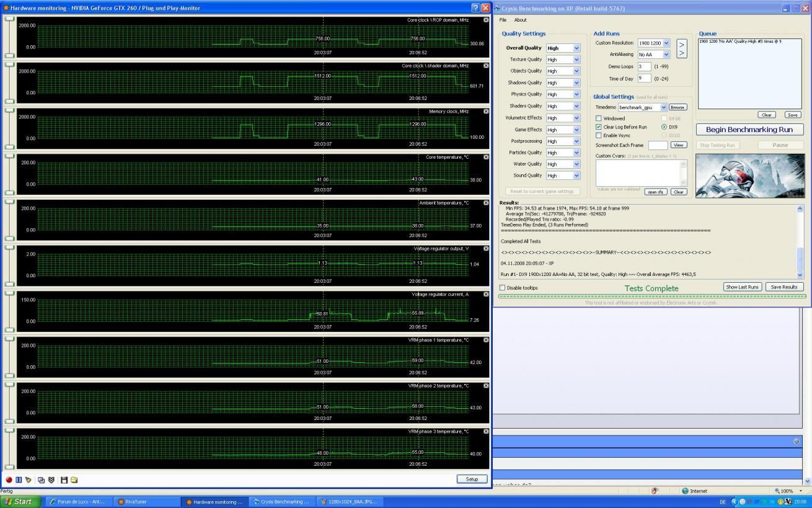
Task: Select the DX9 radio button
Action: (664, 127)
